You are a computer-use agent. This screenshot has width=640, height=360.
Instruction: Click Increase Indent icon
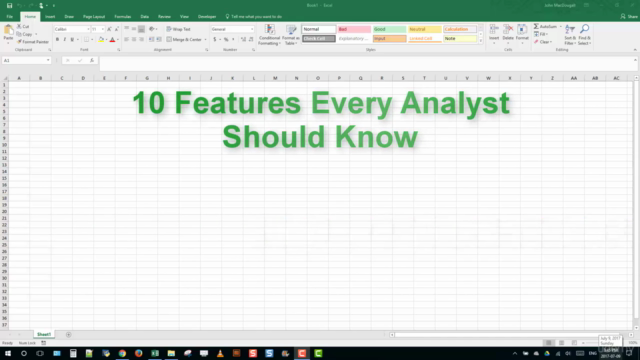pos(159,40)
